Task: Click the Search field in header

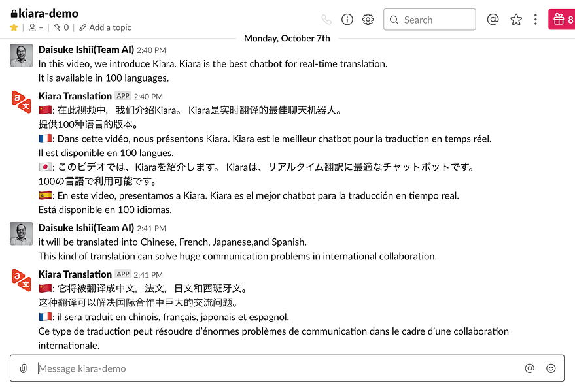Action: pyautogui.click(x=429, y=20)
